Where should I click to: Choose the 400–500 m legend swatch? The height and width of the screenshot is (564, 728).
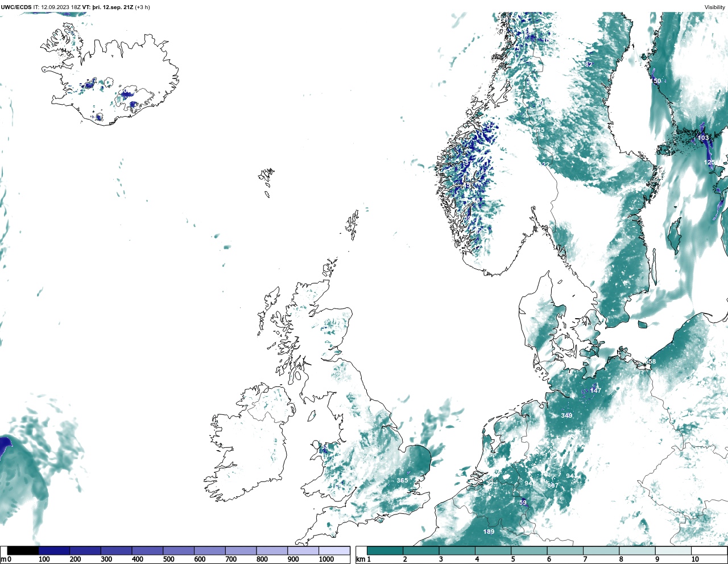[x=147, y=551]
